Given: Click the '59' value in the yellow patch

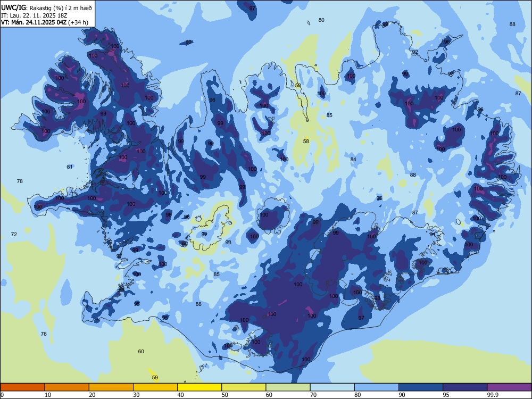Looking at the screenshot, I should click(155, 377).
